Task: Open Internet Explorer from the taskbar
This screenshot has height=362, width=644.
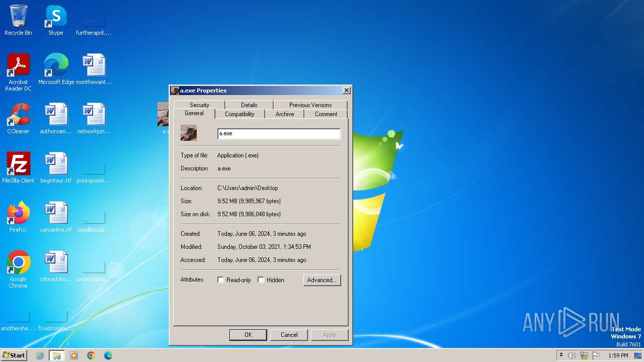Action: [x=40, y=355]
